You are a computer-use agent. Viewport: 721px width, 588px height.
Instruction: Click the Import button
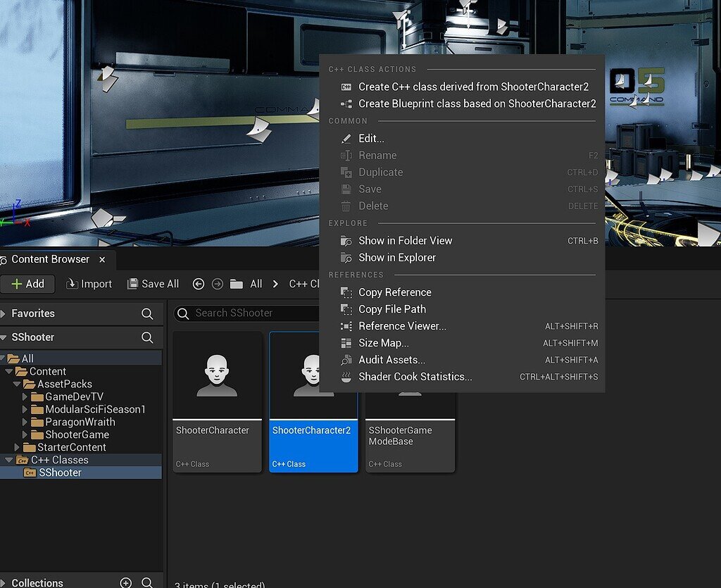point(89,284)
